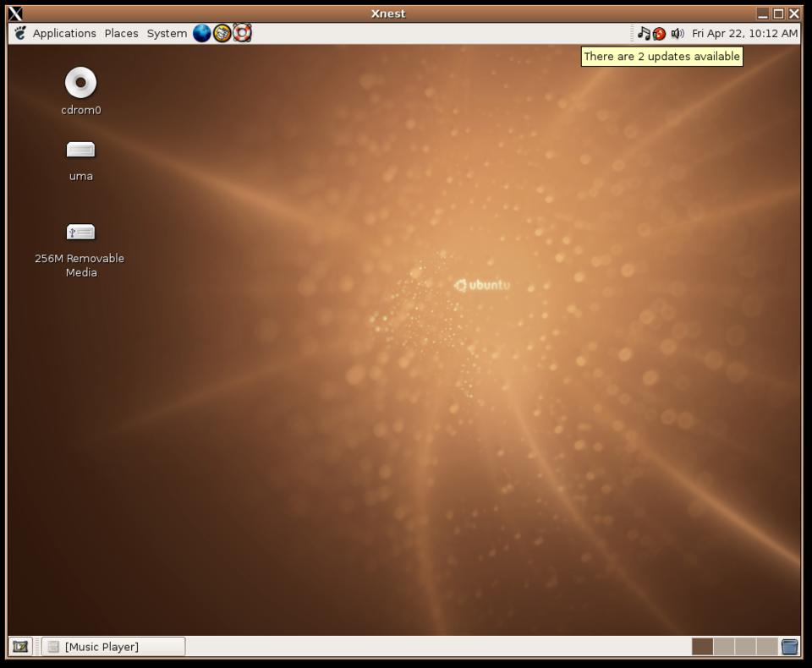Viewport: 812px width, 668px height.
Task: Click the Show Desktop button
Action: coord(20,647)
